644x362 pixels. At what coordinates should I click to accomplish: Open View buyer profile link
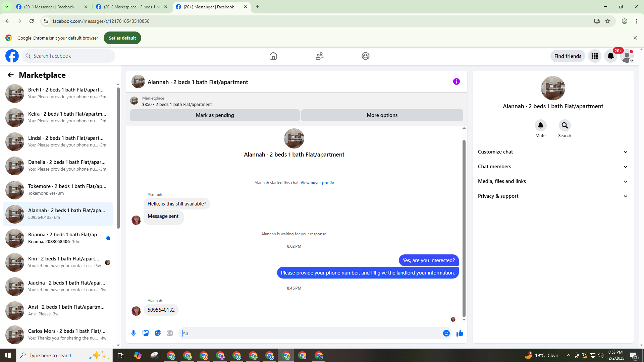click(317, 183)
